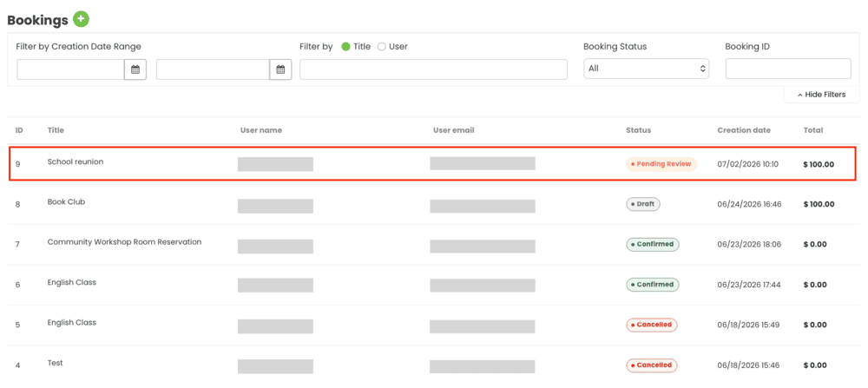Add a new booking with the green plus icon
868x388 pixels.
[82, 19]
